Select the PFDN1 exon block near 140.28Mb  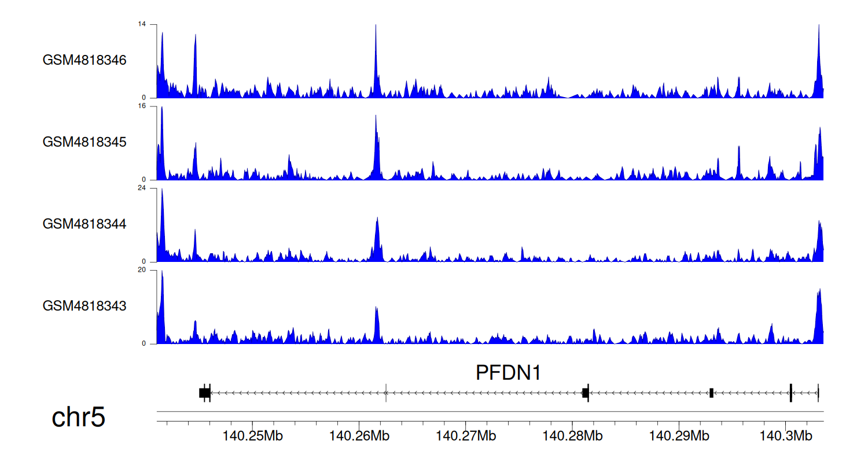coord(585,393)
